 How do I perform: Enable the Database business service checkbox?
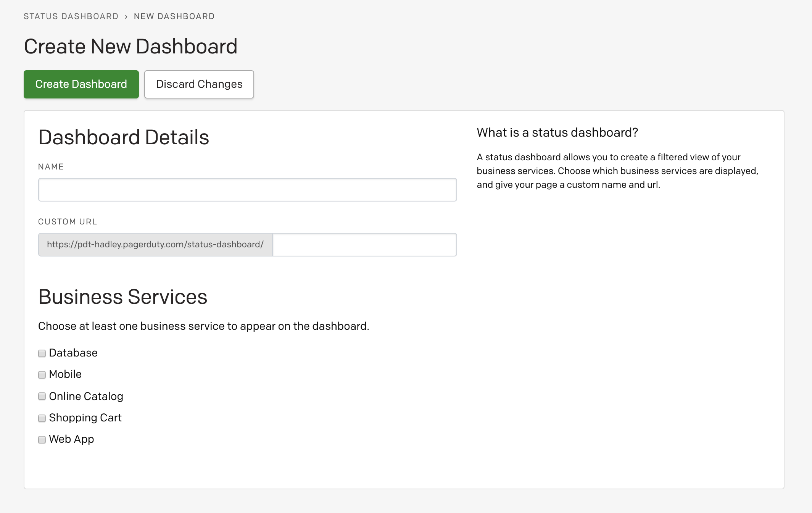[x=42, y=353]
